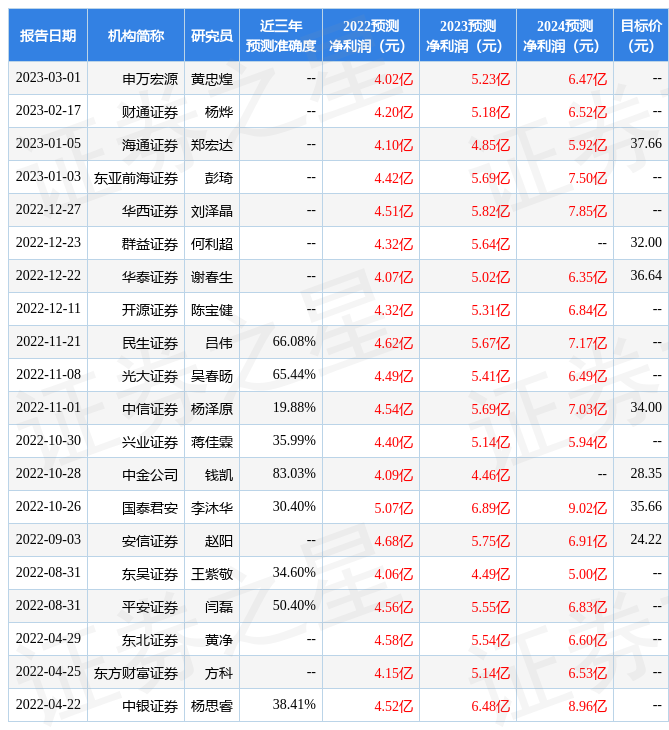Click target price 24.22

646,540
